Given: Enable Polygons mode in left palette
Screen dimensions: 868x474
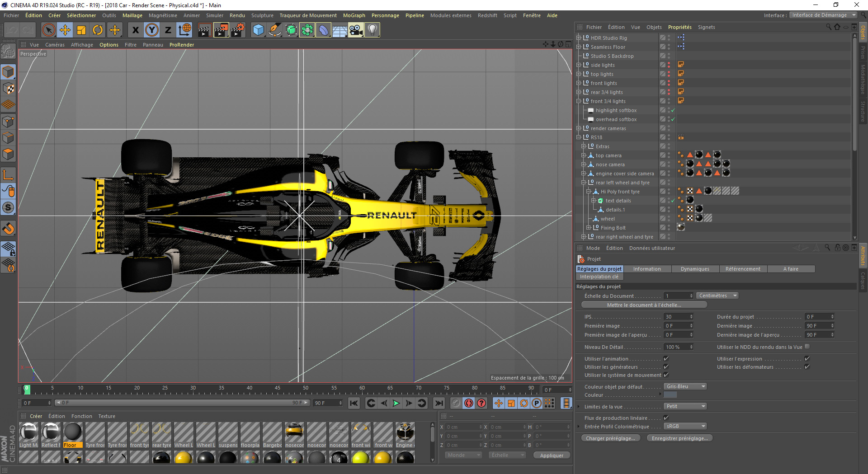Looking at the screenshot, I should 8,154.
